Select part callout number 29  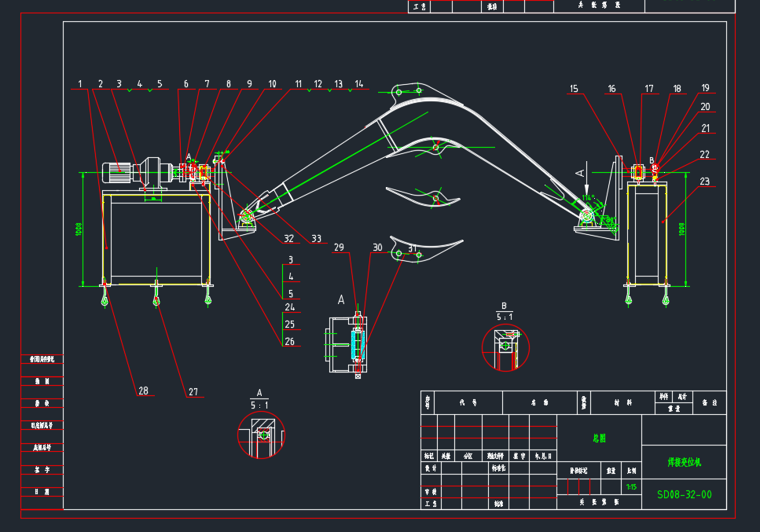click(339, 248)
